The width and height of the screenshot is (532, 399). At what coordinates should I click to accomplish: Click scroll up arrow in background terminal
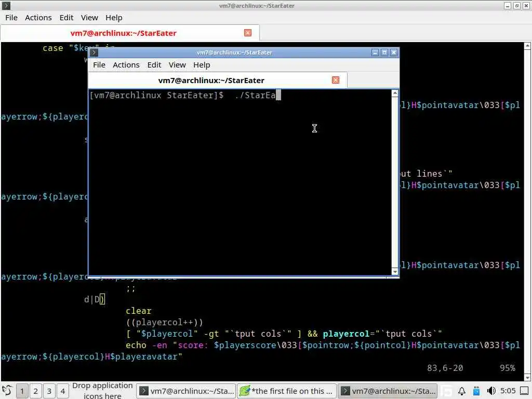pyautogui.click(x=527, y=46)
